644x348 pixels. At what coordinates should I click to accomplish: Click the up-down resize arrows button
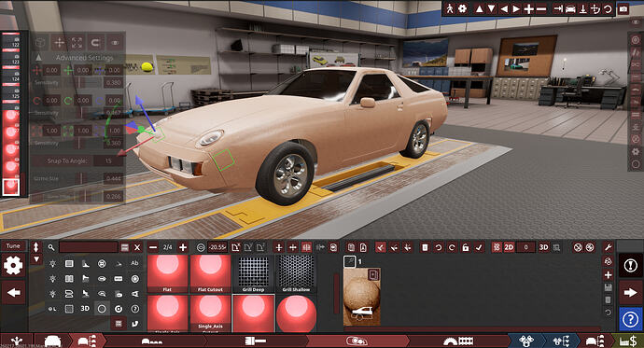[36, 247]
